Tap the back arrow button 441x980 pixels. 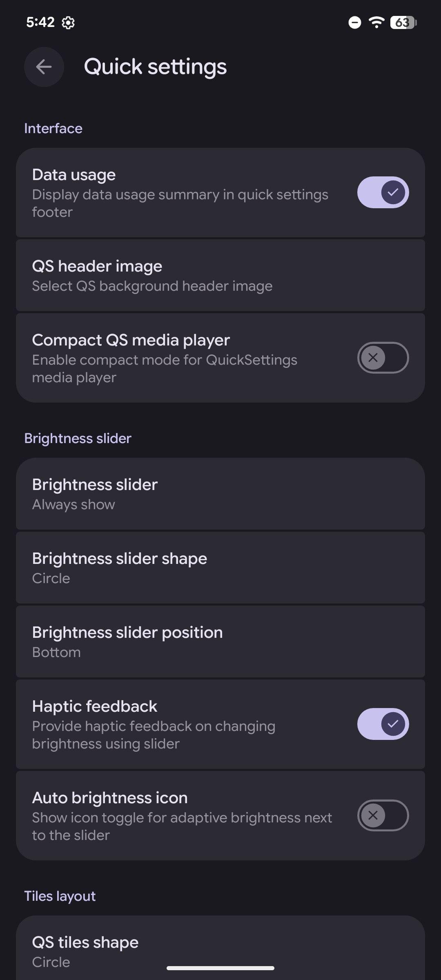click(44, 67)
